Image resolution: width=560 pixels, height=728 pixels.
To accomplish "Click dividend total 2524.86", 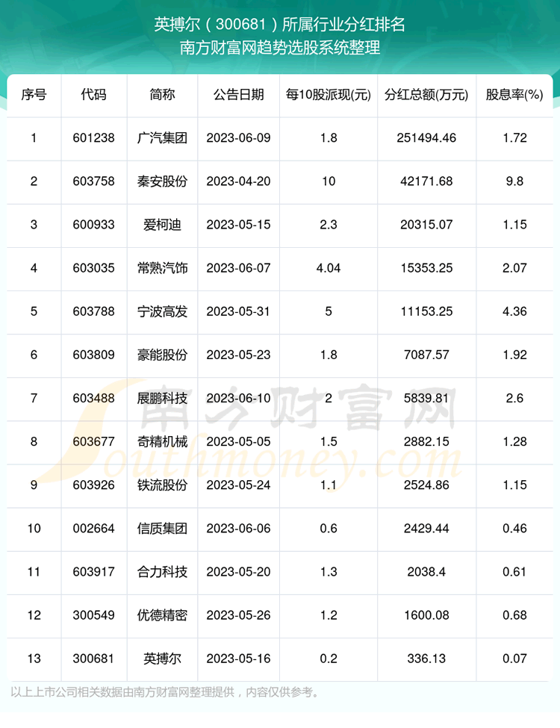I will [426, 485].
